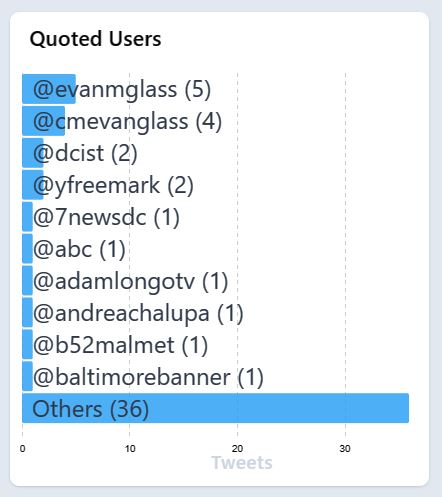Screen dimensions: 442x497
Task: Click the @evanmglass (5) bar
Action: 49,89
